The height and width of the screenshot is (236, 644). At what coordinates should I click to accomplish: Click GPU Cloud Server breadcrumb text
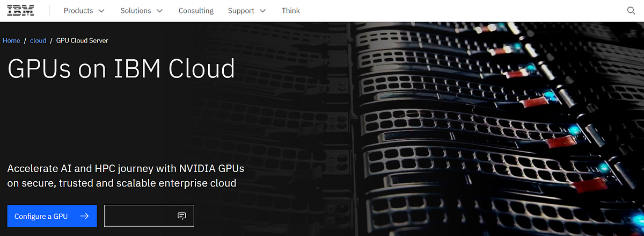coord(82,40)
